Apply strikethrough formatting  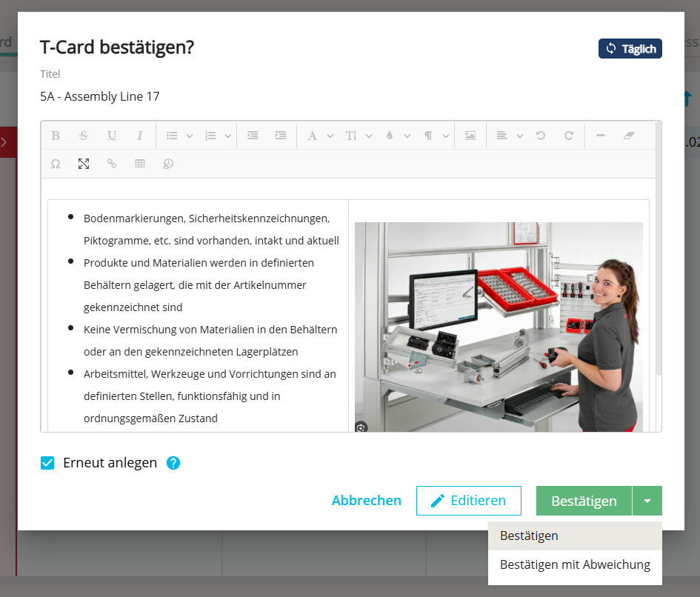(x=83, y=136)
